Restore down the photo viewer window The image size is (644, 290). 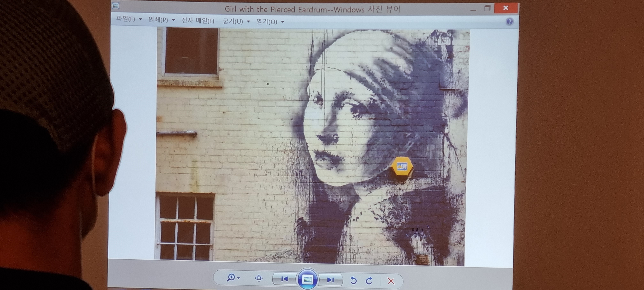pos(487,8)
